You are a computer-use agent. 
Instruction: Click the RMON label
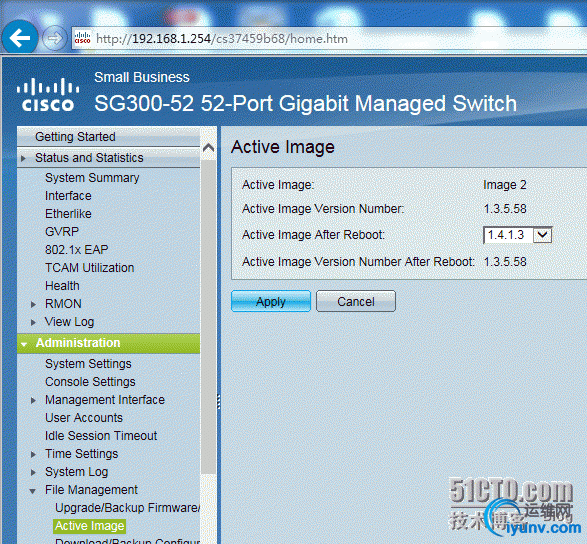coord(63,304)
